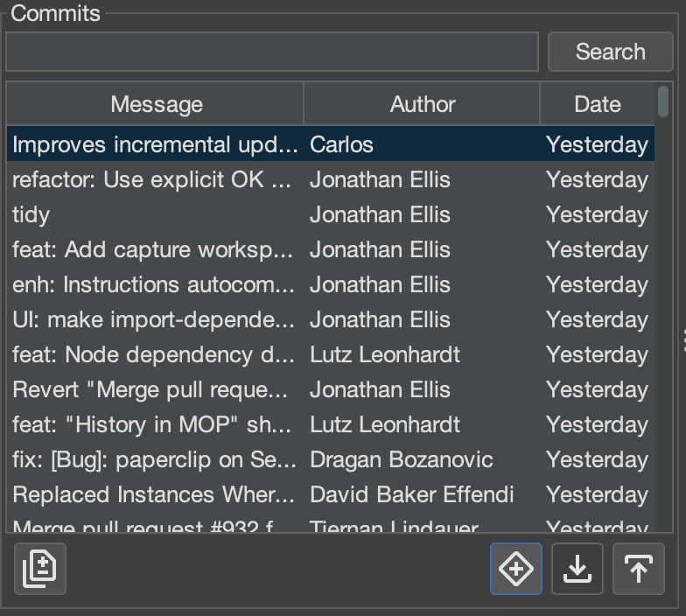Click the Date column header
The height and width of the screenshot is (616, 686).
[x=597, y=104]
